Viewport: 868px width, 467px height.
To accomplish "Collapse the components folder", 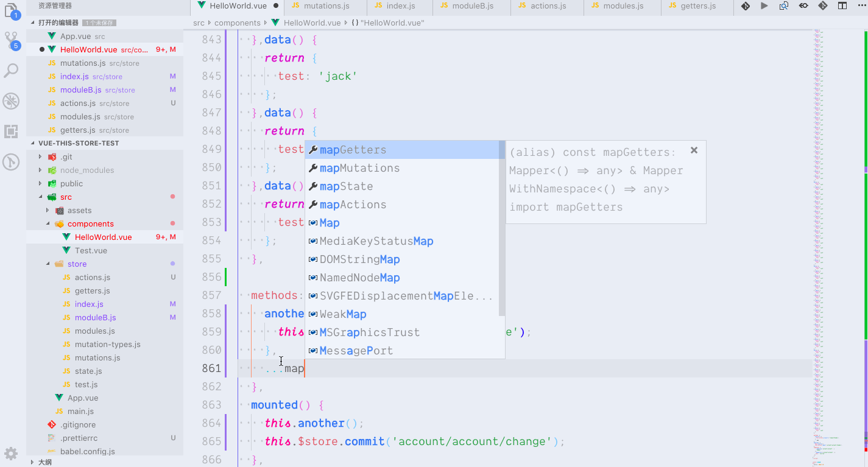I will tap(48, 223).
